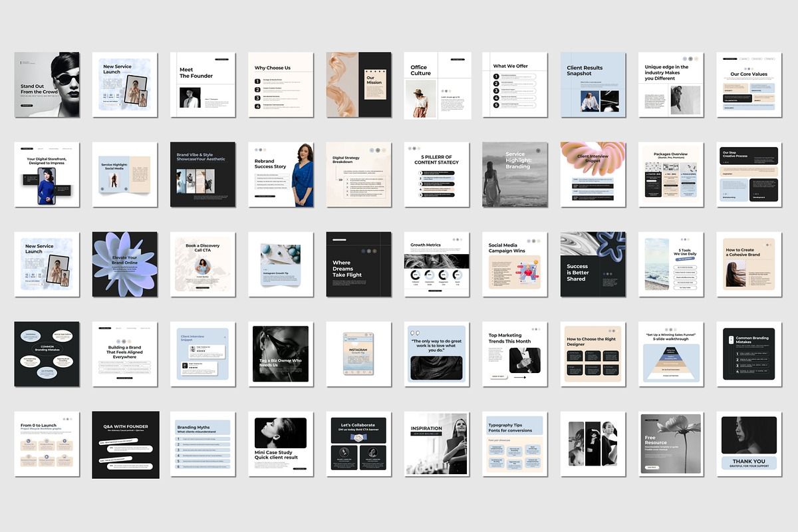The width and height of the screenshot is (798, 532).
Task: Choose the "Why Choose Us" template
Action: coord(281,84)
